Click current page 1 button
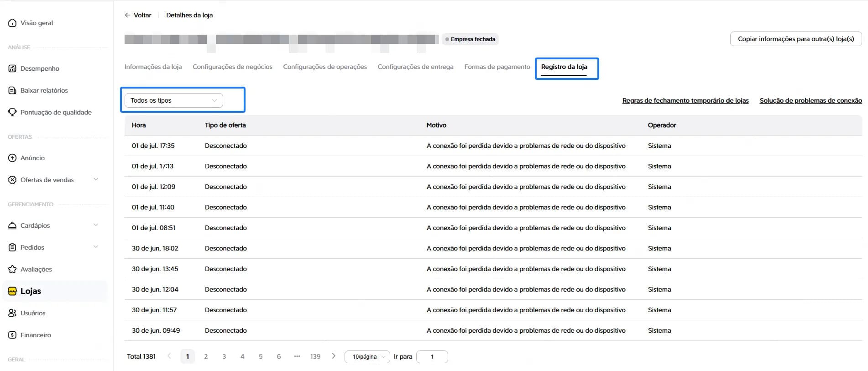Image resolution: width=868 pixels, height=371 pixels. 188,356
